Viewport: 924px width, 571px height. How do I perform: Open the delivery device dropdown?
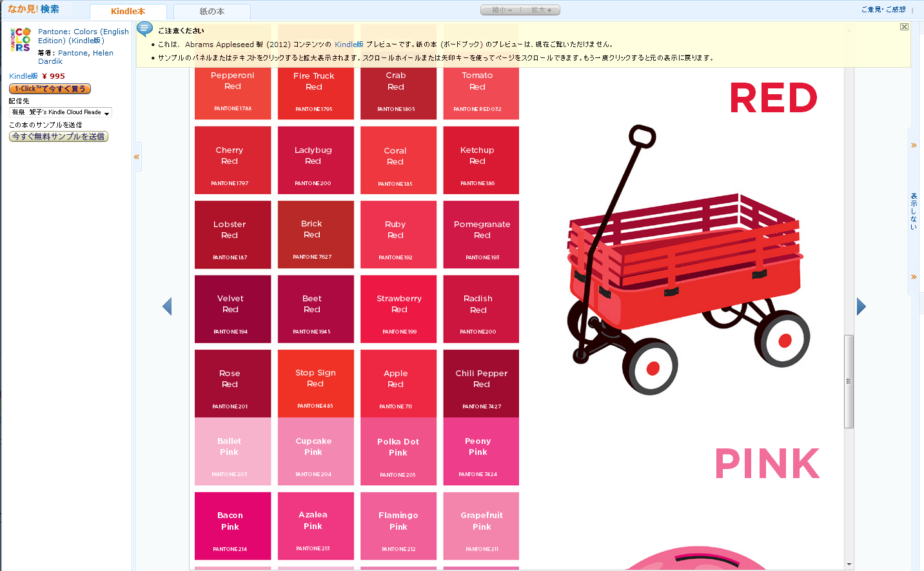[x=61, y=112]
